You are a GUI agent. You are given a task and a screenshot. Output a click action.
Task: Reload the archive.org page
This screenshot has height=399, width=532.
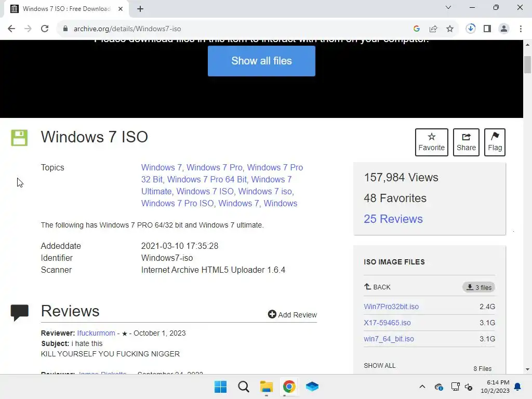45,29
